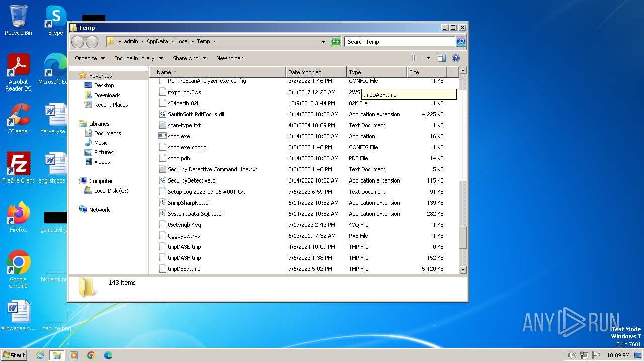The image size is (644, 362).
Task: Click the File Explorer taskbar icon
Action: pyautogui.click(x=56, y=355)
